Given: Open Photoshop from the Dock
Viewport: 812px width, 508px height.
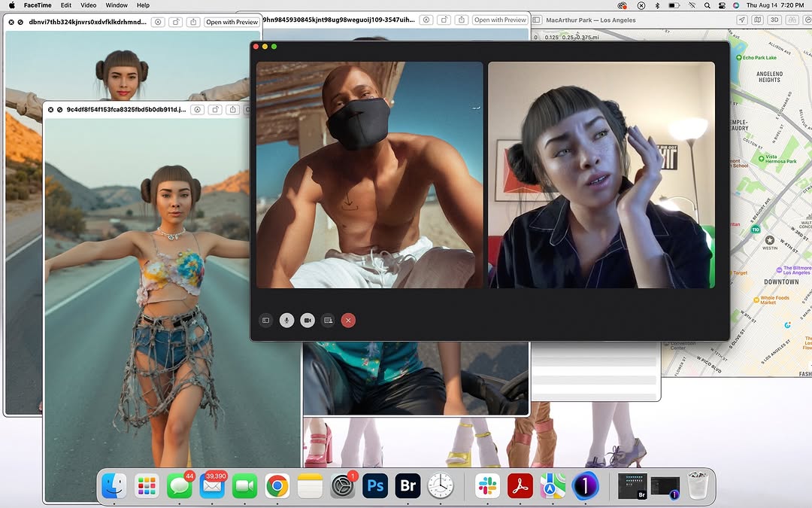Looking at the screenshot, I should coord(375,486).
